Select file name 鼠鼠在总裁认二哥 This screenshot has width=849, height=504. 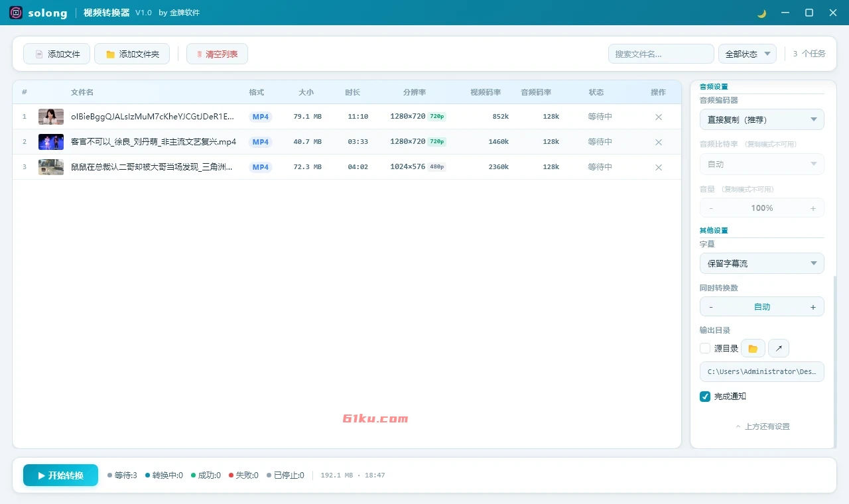[x=153, y=167]
